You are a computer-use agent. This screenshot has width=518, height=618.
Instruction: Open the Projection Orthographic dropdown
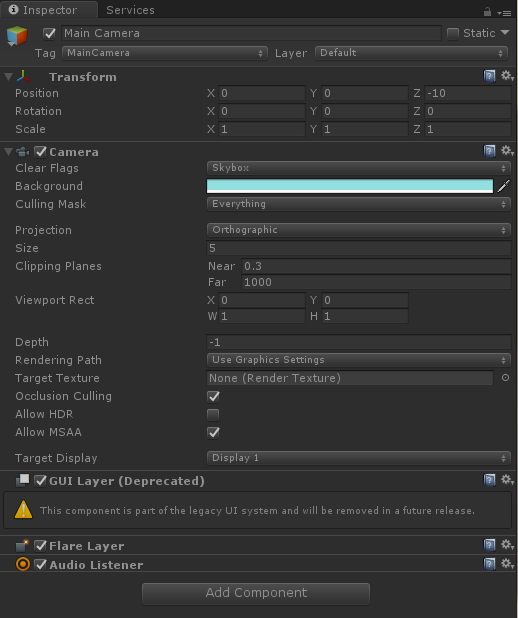click(x=359, y=230)
